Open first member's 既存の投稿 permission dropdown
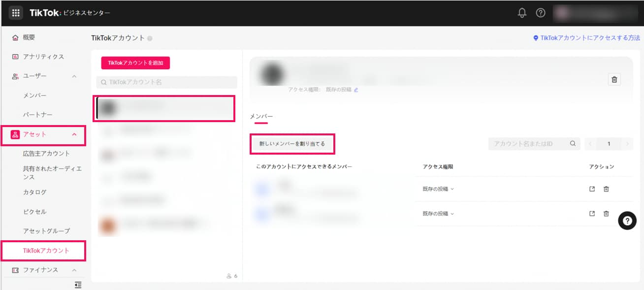 (438, 189)
